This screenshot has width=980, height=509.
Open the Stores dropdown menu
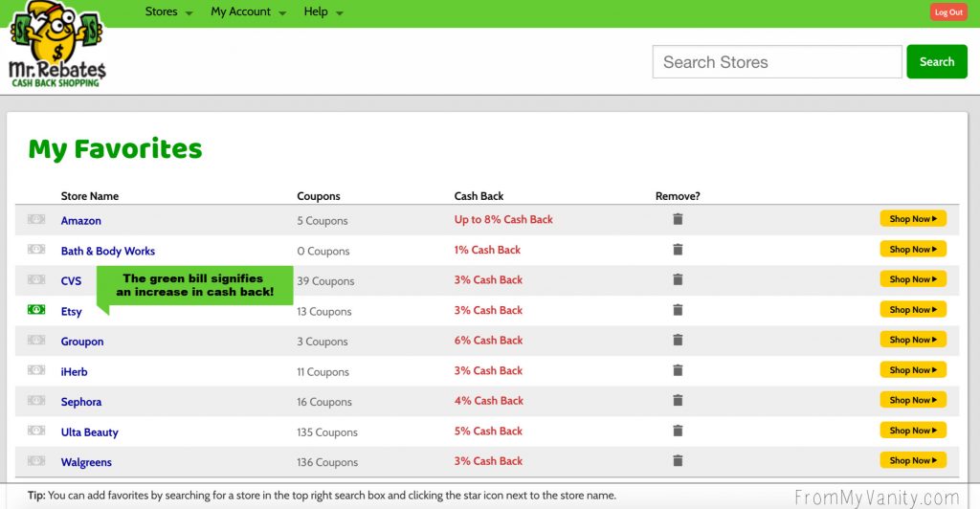coord(168,11)
